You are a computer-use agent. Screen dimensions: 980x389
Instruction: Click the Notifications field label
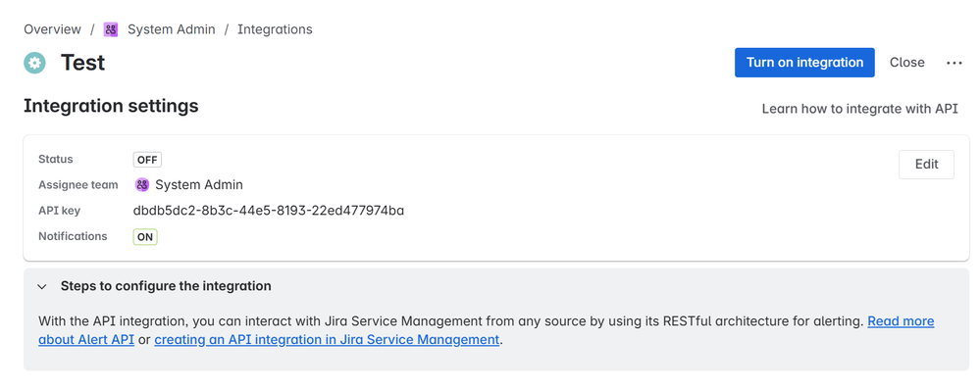click(73, 236)
